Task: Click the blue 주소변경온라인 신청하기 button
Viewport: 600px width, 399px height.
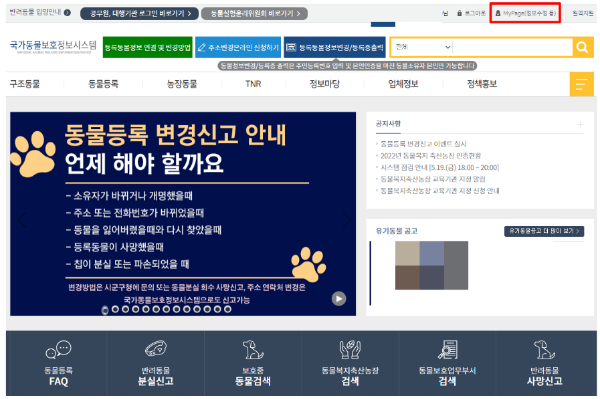Action: tap(238, 47)
